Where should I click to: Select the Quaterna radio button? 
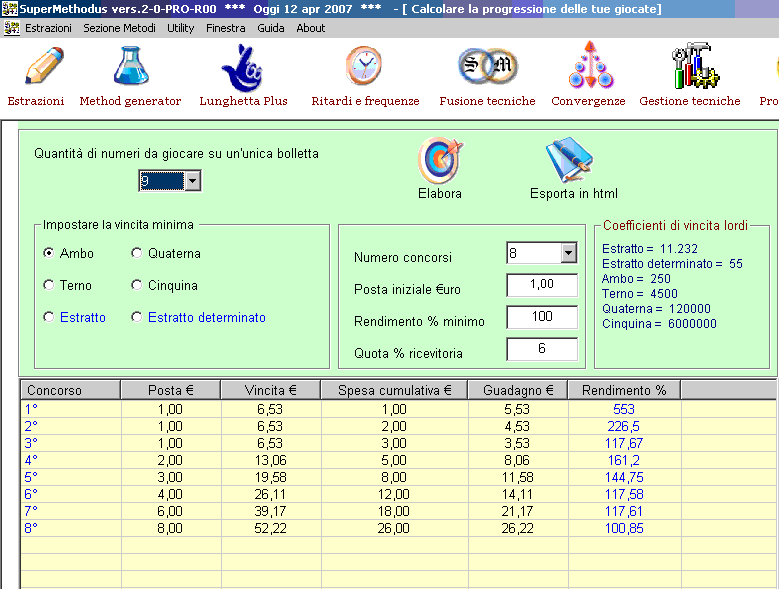136,253
